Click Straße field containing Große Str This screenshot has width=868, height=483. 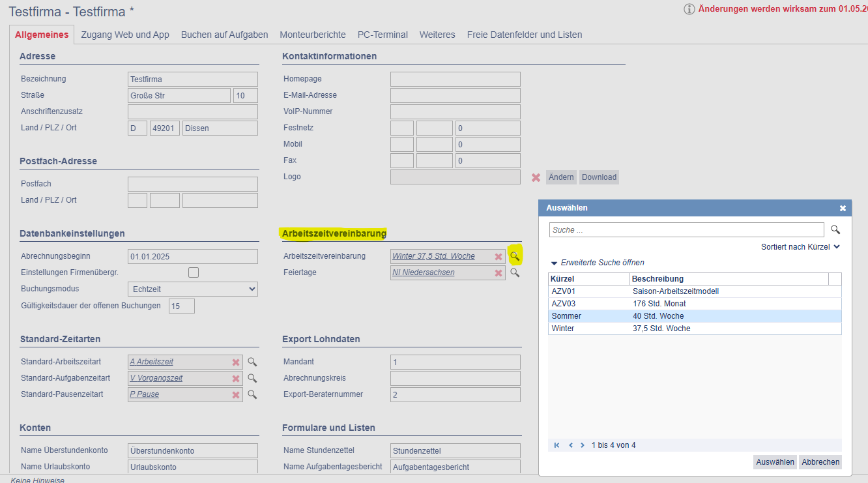179,96
